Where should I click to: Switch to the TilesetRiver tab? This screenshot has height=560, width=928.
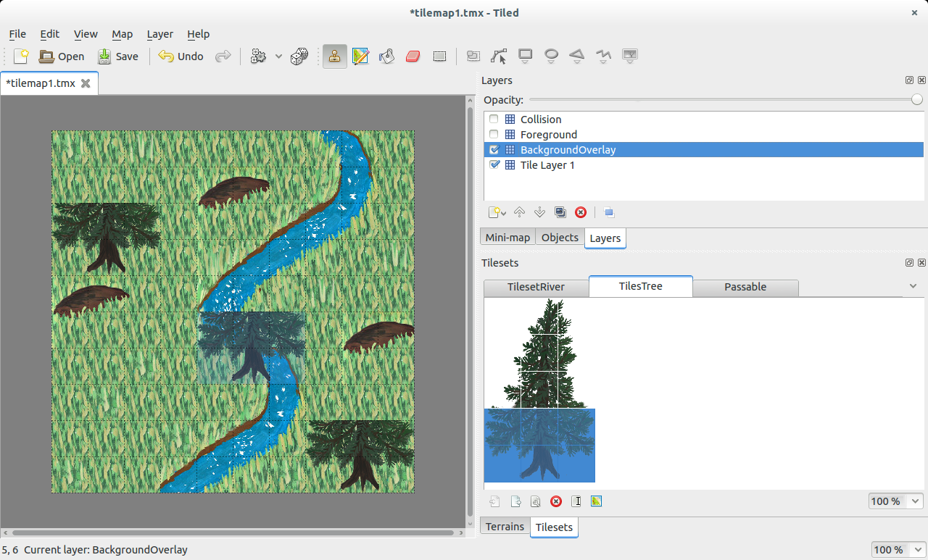pos(536,287)
